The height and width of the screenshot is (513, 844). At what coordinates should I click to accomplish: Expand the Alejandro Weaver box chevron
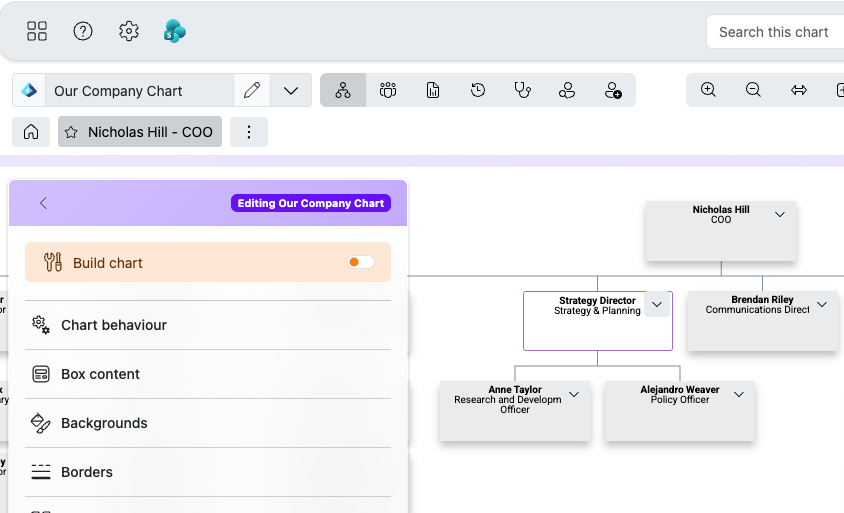pos(739,395)
